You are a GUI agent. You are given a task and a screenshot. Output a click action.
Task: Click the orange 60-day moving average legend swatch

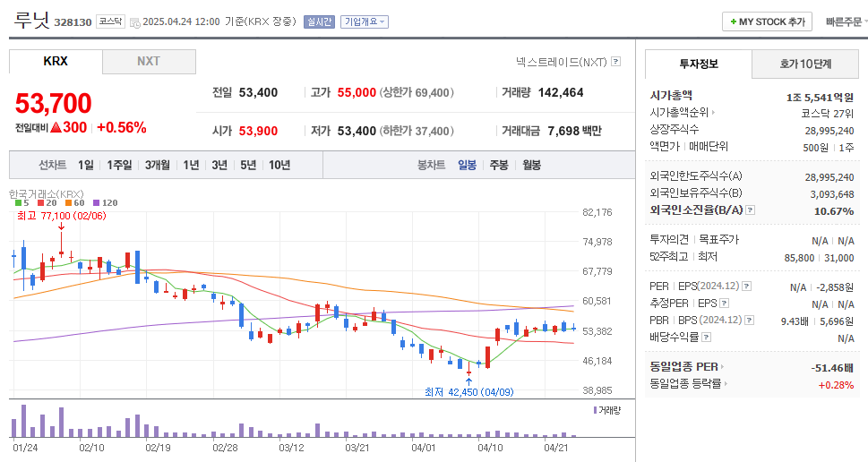pyautogui.click(x=68, y=203)
